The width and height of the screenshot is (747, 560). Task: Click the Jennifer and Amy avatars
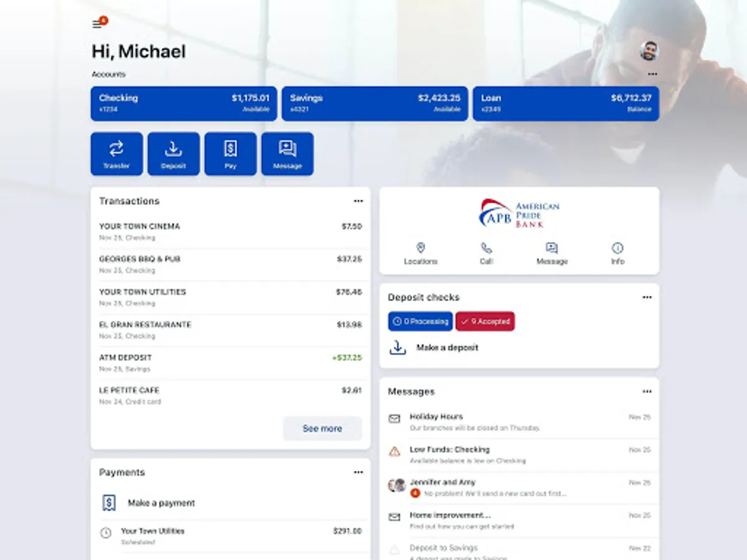point(397,485)
